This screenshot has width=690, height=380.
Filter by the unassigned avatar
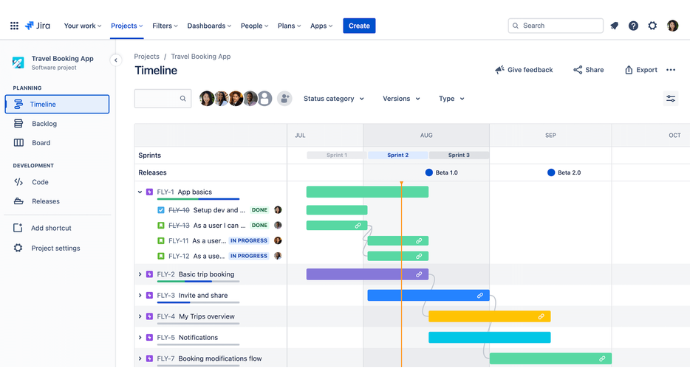[265, 99]
